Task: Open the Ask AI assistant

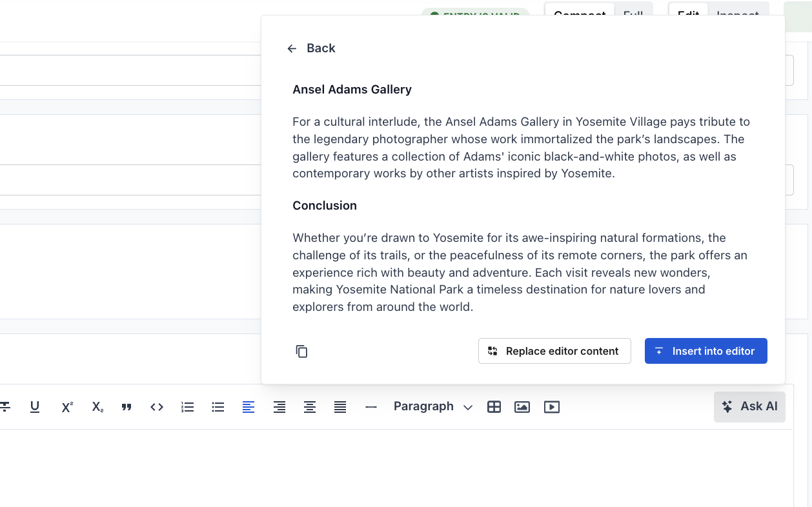Action: click(x=749, y=407)
